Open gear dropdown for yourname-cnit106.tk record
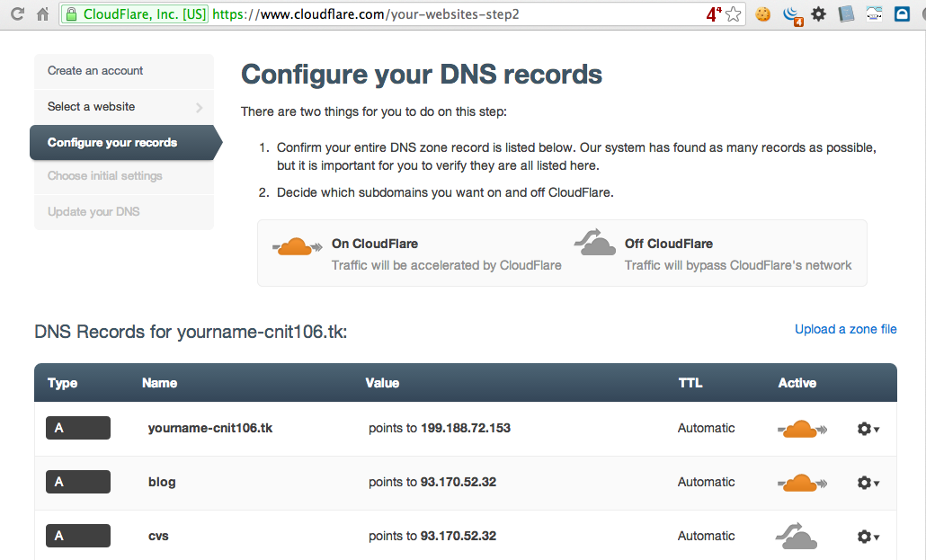Screen dimensions: 926x560 868,430
